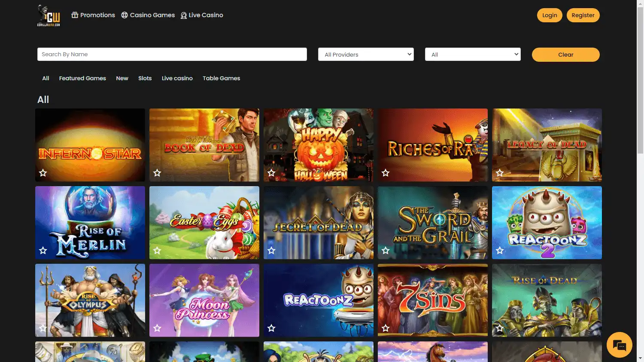The height and width of the screenshot is (362, 644).
Task: Launch the Reactoonz 2 game tile
Action: (547, 223)
